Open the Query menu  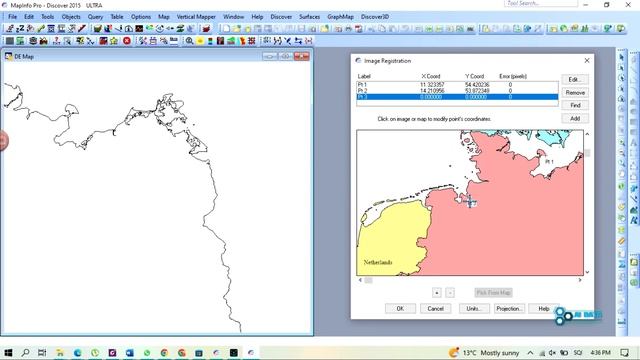[95, 17]
